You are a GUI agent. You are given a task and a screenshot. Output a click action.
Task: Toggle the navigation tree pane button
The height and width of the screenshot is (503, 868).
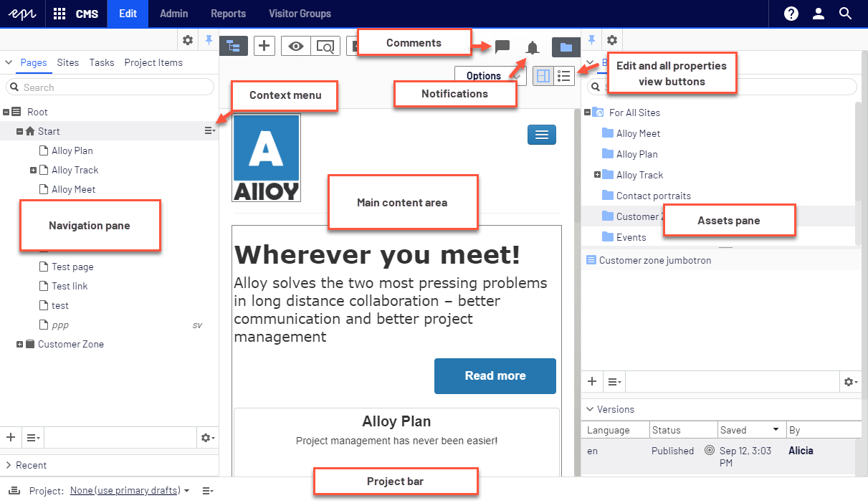pyautogui.click(x=233, y=46)
